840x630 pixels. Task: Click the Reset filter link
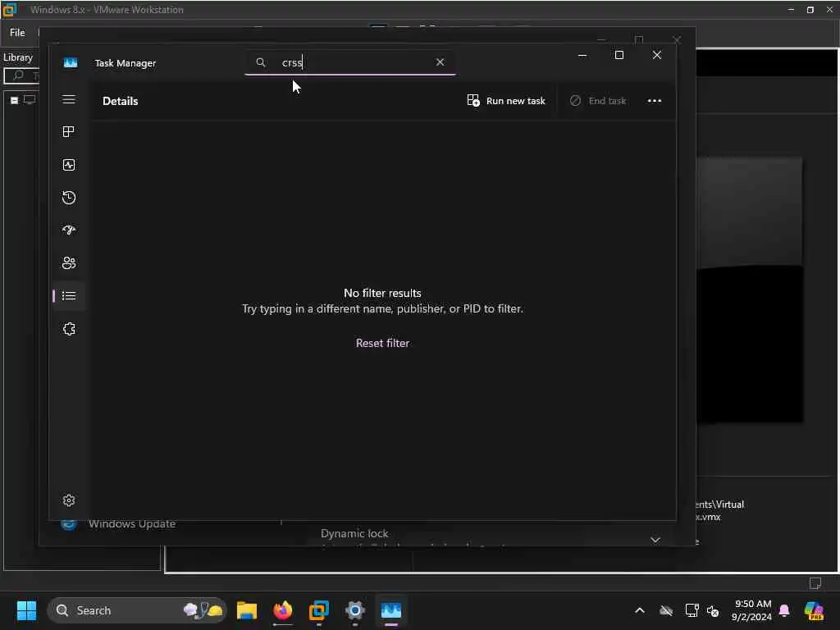(382, 343)
